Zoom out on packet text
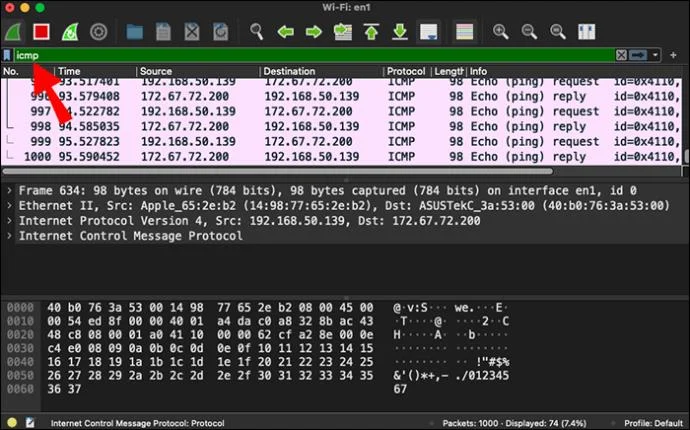690x430 pixels. point(529,32)
